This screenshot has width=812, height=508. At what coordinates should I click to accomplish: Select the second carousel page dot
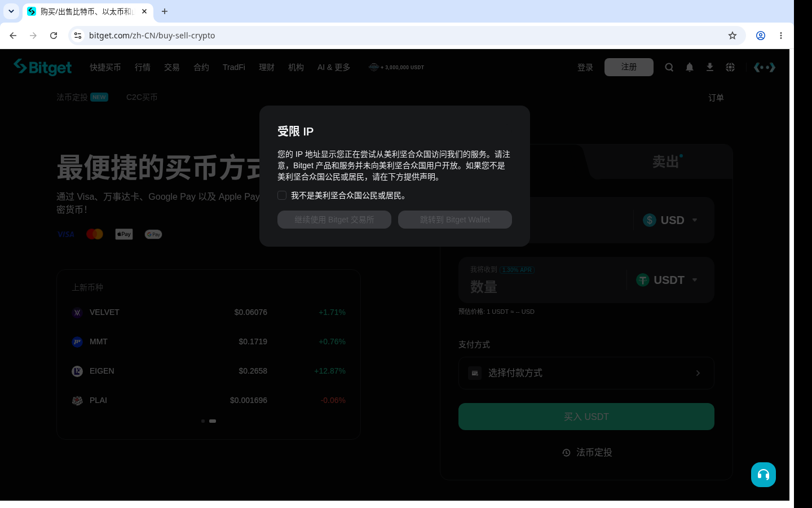pyautogui.click(x=213, y=421)
